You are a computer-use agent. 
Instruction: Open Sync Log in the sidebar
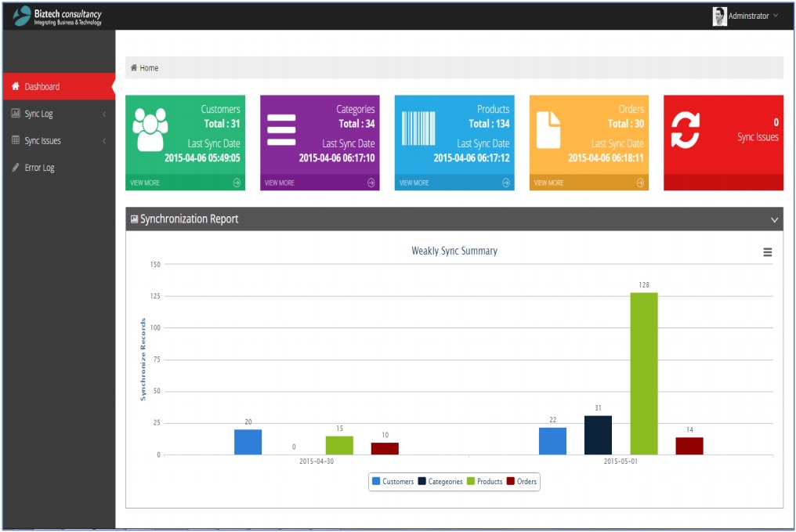(x=59, y=114)
